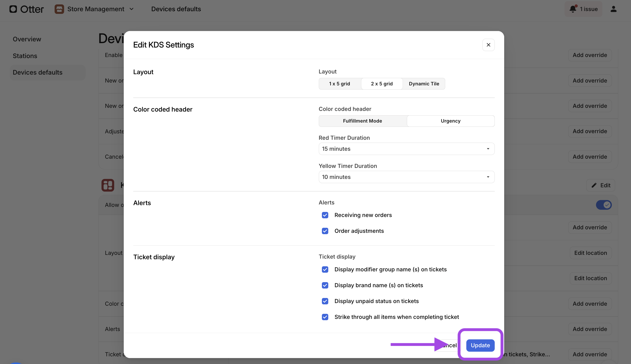Image resolution: width=631 pixels, height=364 pixels.
Task: Click the red KDS section icon
Action: coord(108,185)
